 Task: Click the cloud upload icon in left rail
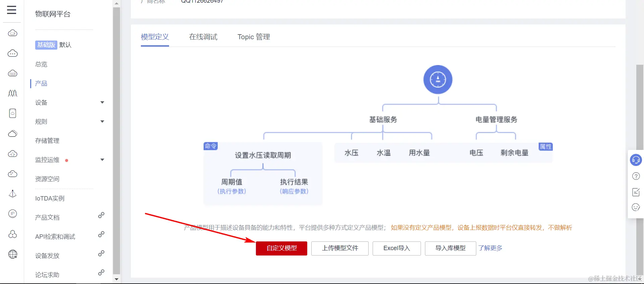12,154
